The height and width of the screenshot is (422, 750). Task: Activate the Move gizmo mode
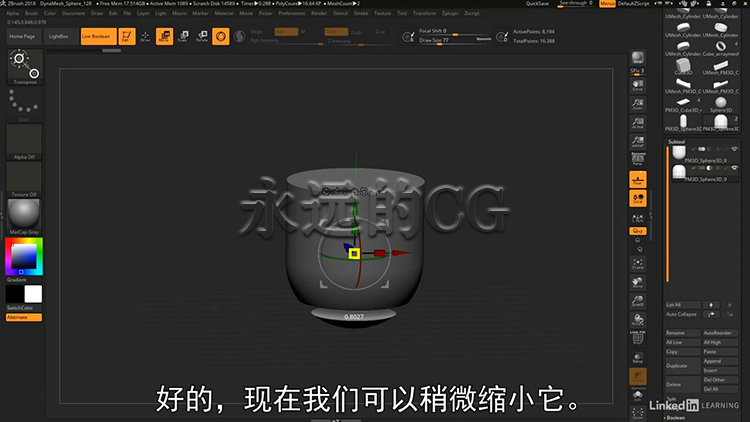(164, 36)
